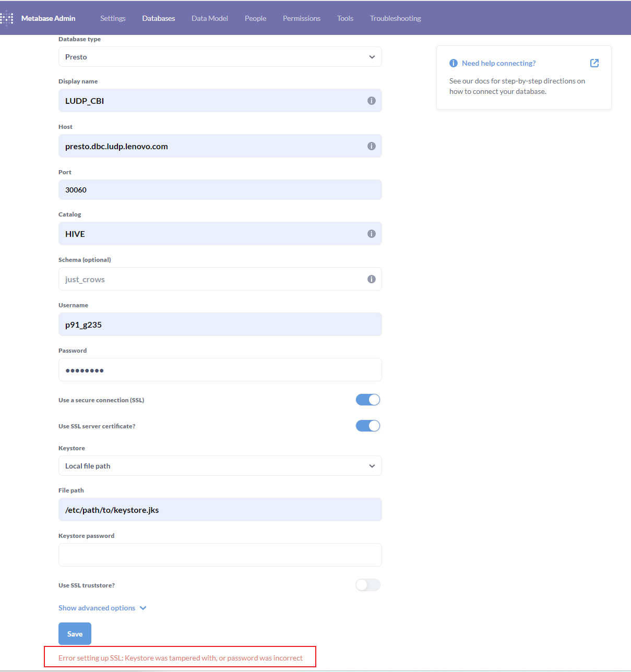Disable the Use a secure connection SSL toggle
This screenshot has width=631, height=672.
tap(367, 400)
